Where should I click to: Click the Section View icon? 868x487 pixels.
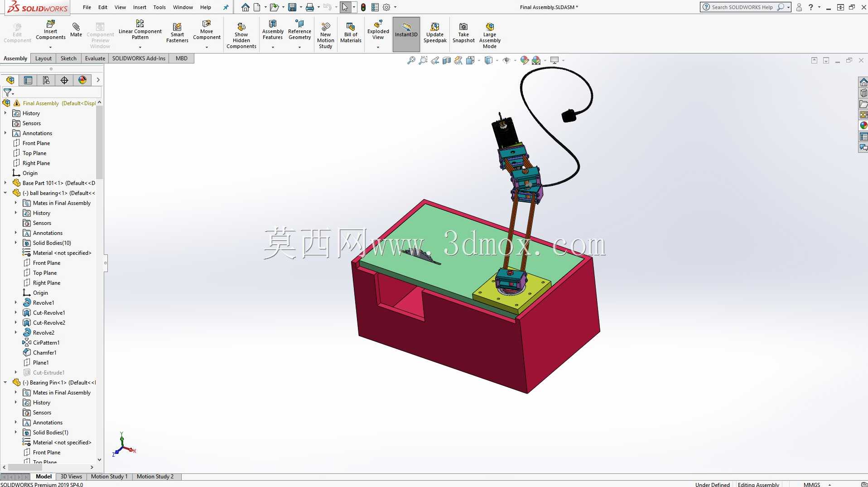pos(447,60)
